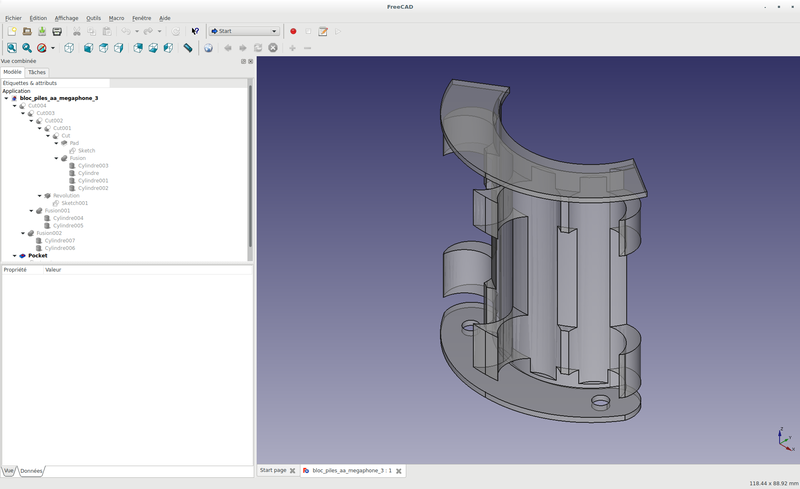Close the Start page tab
800x489 pixels.
[x=292, y=471]
